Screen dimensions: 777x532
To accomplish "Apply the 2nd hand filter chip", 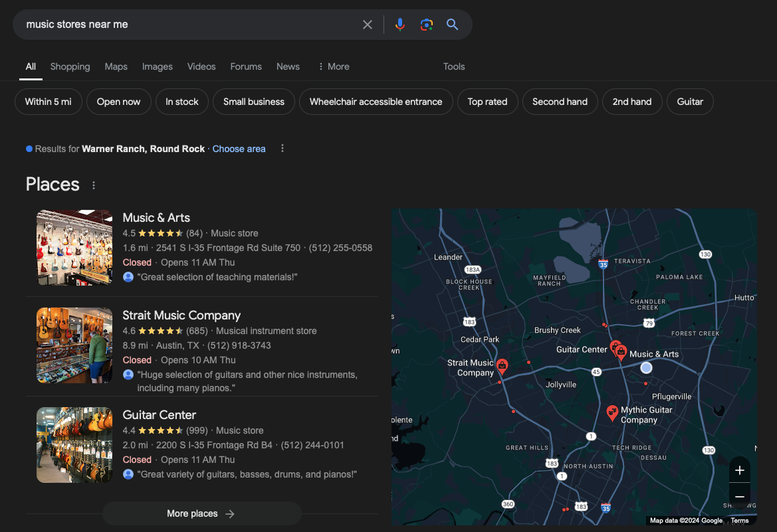I will 632,102.
